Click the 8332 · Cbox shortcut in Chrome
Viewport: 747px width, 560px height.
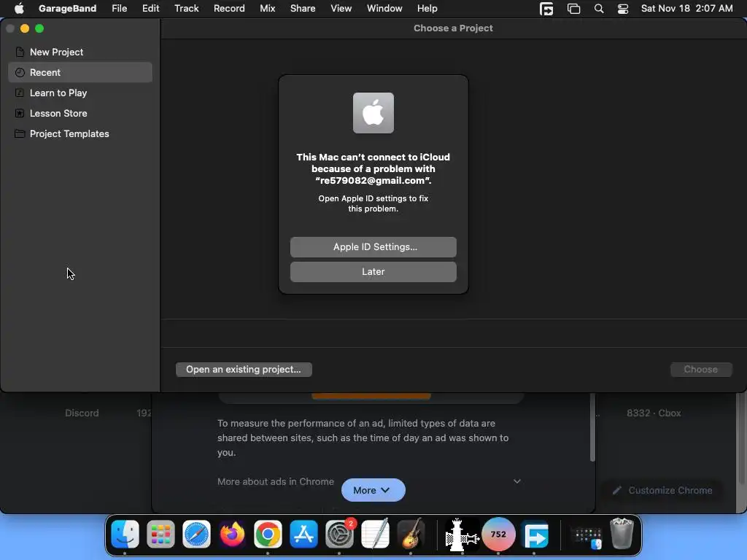(654, 413)
